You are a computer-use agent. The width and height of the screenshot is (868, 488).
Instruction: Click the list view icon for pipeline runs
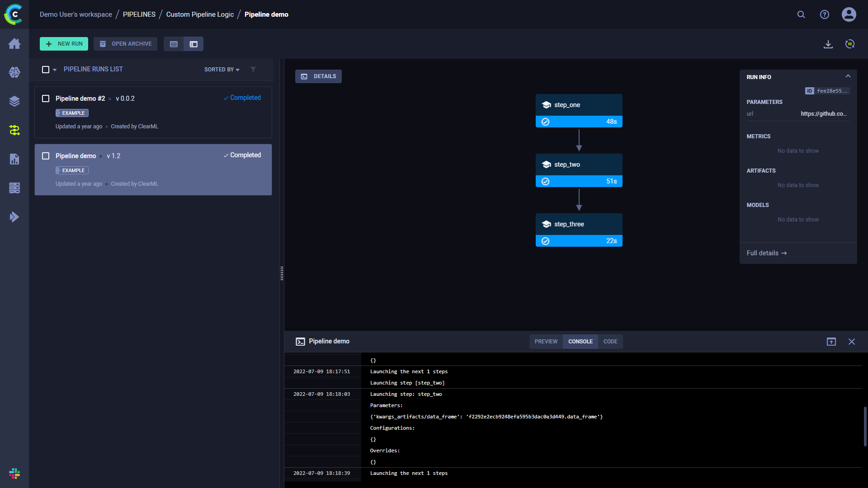[x=174, y=44]
